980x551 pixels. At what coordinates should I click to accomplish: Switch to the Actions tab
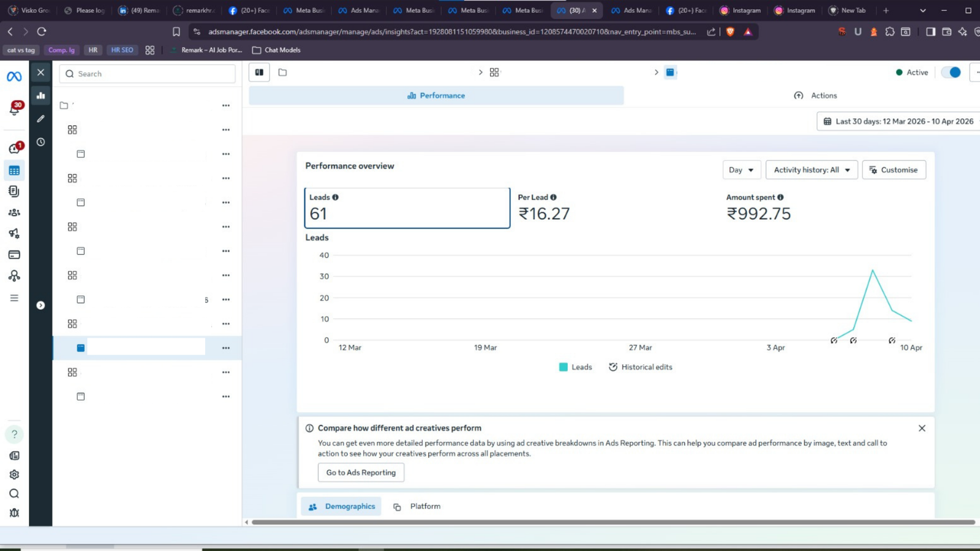point(815,96)
